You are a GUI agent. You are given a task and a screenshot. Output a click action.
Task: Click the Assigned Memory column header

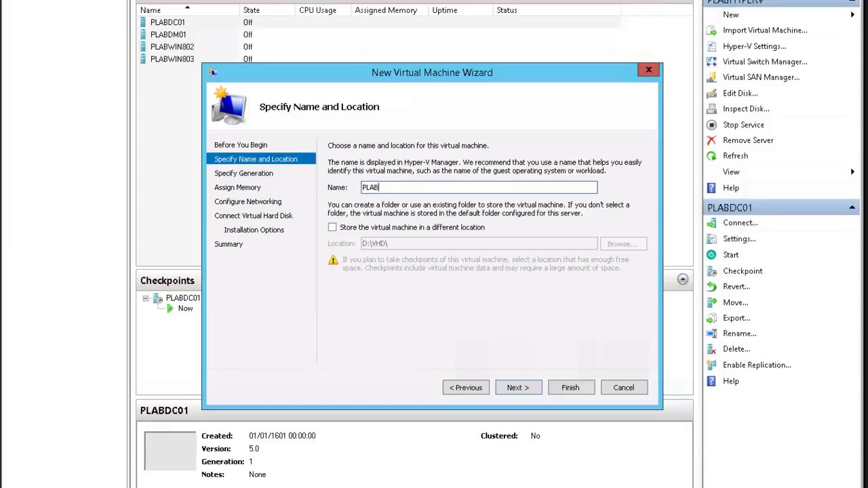(x=386, y=10)
